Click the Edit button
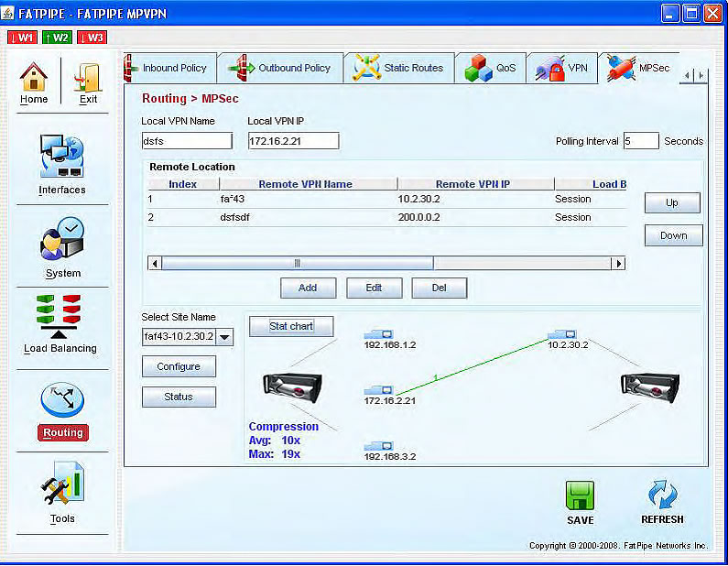This screenshot has height=566, width=728. coord(374,288)
